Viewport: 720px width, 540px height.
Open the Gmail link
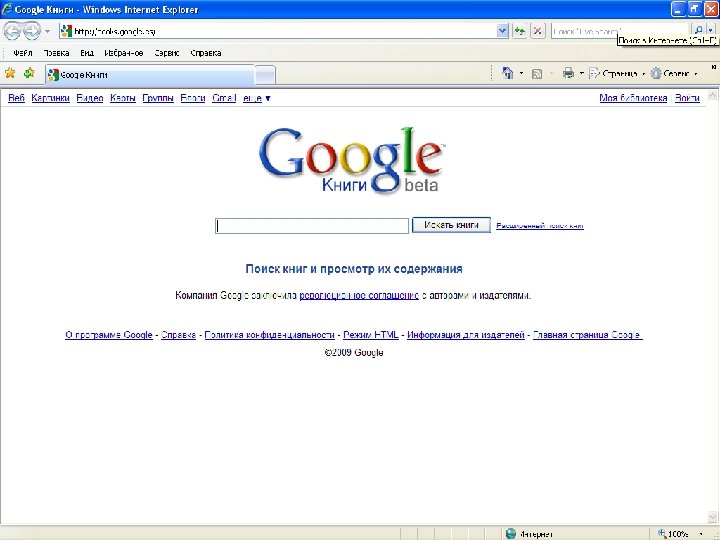click(224, 98)
